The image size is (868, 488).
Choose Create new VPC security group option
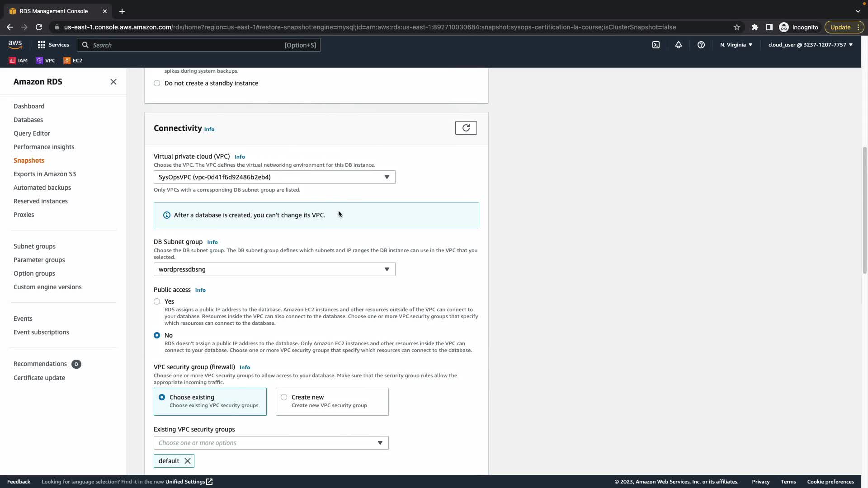pyautogui.click(x=284, y=397)
